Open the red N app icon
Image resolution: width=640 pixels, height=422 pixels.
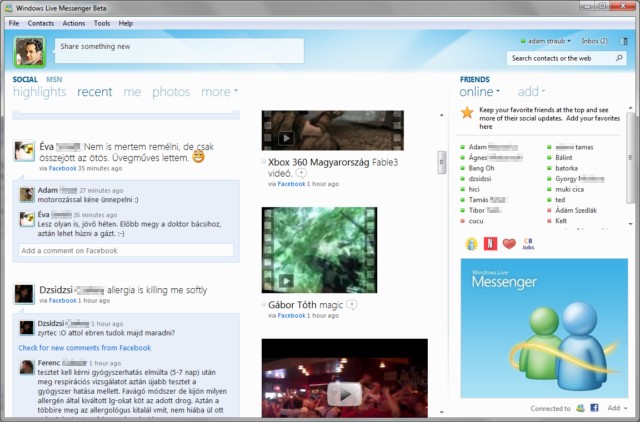(x=490, y=244)
